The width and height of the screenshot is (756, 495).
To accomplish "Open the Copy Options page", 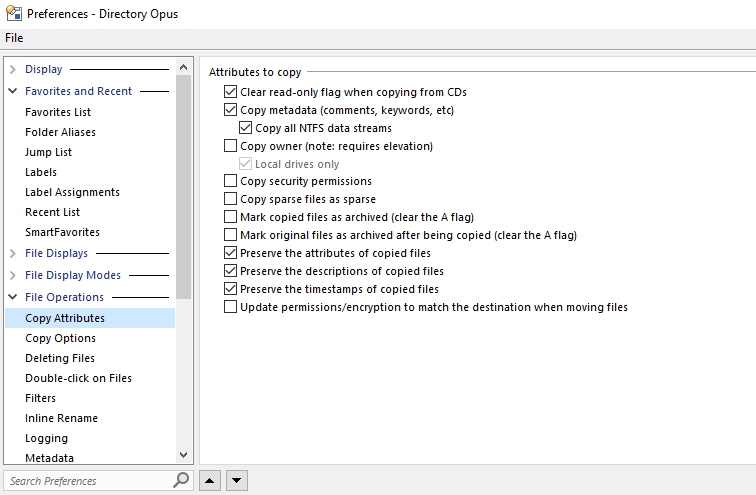I will (x=60, y=338).
